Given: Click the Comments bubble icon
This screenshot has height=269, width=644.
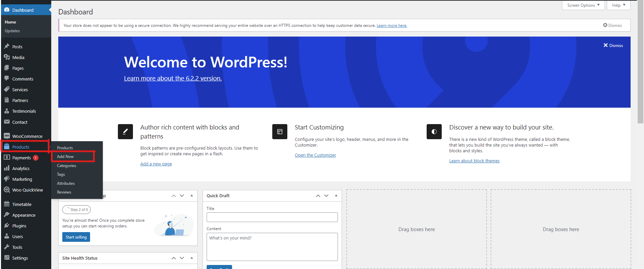Looking at the screenshot, I should pyautogui.click(x=7, y=78).
